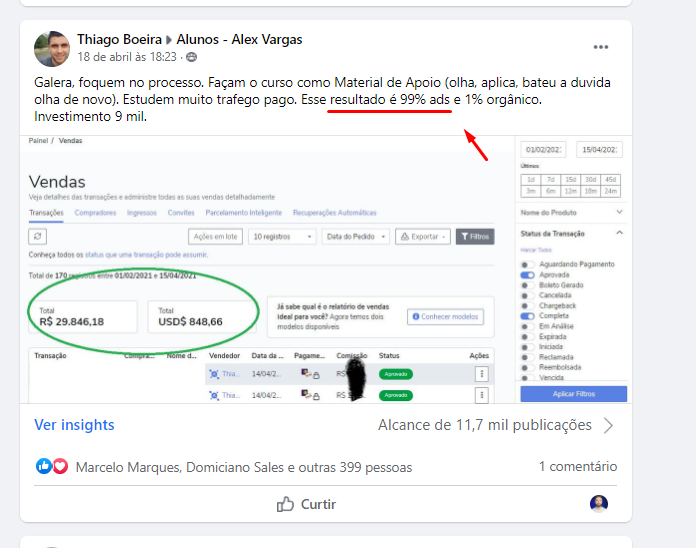
Task: Click the small commenter avatar at bottom right
Action: tap(598, 503)
